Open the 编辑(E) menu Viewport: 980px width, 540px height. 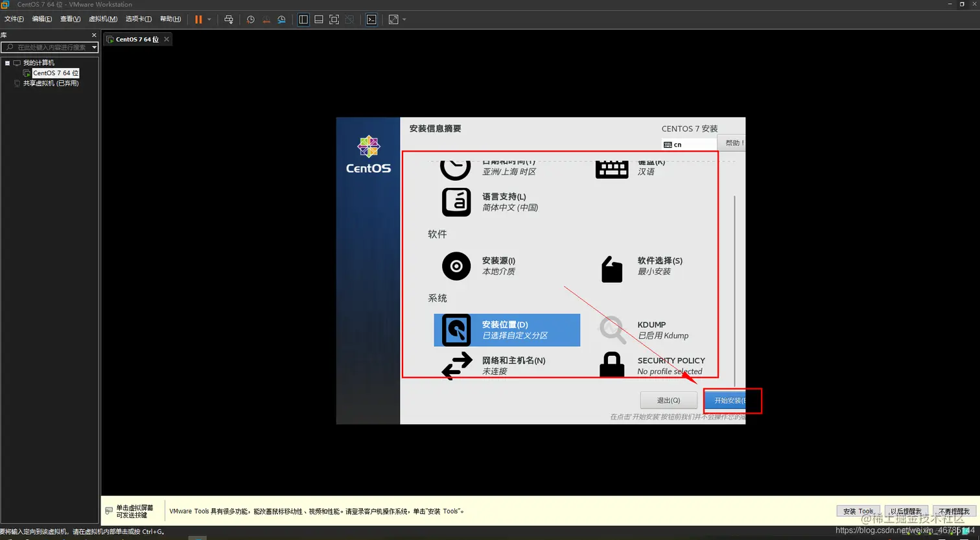(x=42, y=19)
